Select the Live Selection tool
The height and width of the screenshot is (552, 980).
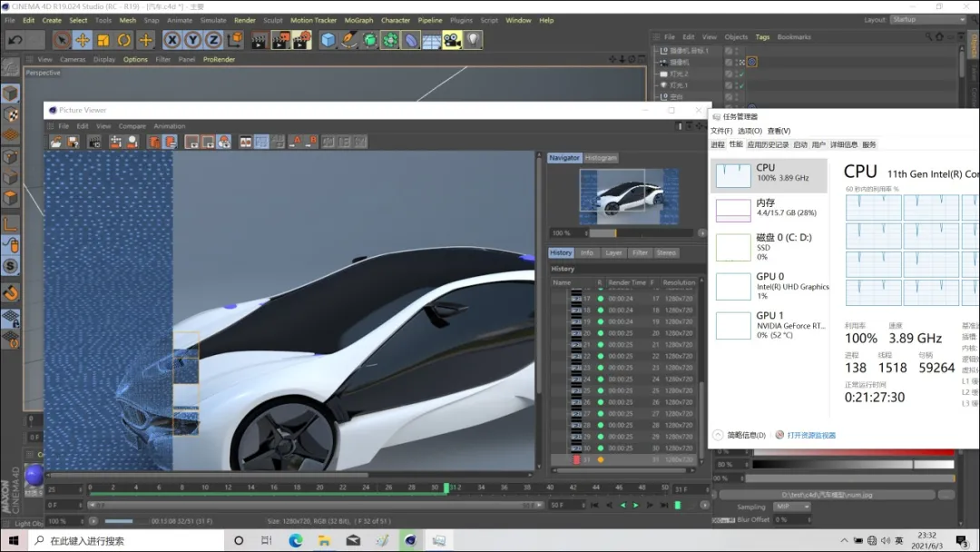pos(62,40)
